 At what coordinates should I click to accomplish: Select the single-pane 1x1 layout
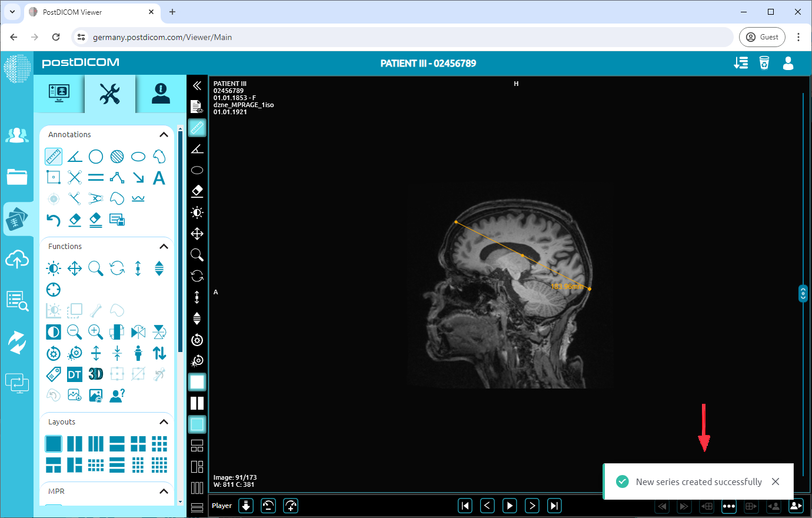(54, 443)
